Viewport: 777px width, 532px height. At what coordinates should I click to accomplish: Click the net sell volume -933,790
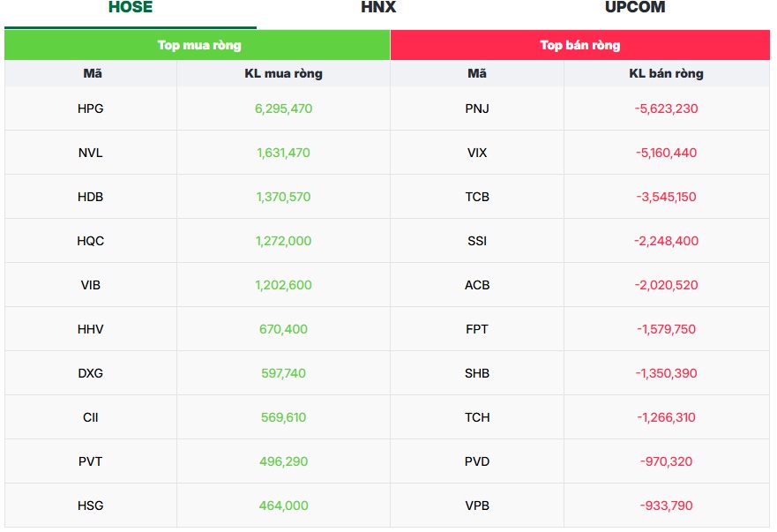tap(666, 506)
